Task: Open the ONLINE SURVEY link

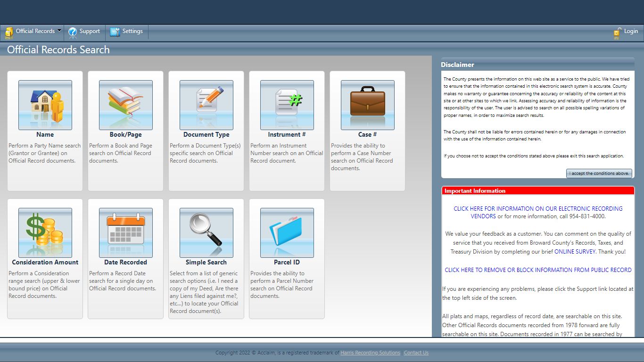Action: pos(575,252)
